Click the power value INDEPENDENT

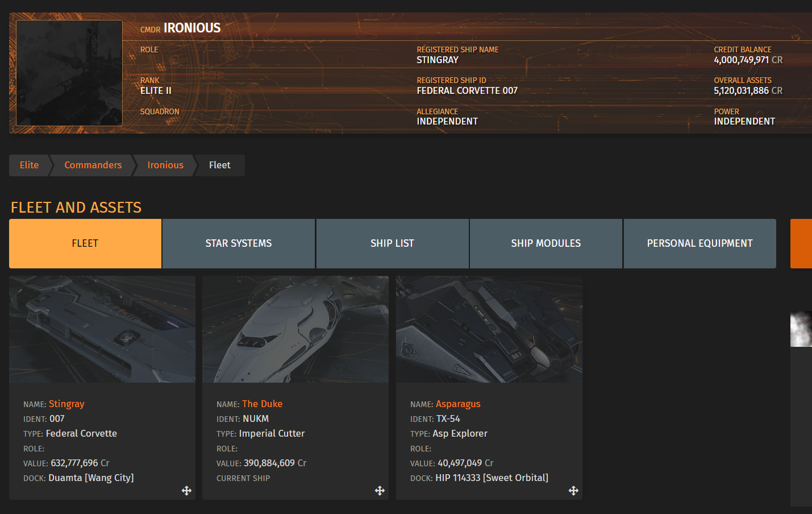point(744,121)
